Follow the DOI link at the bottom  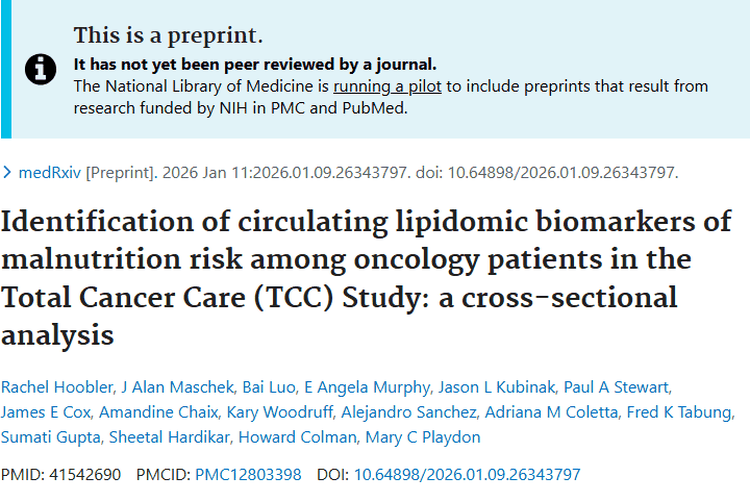467,474
